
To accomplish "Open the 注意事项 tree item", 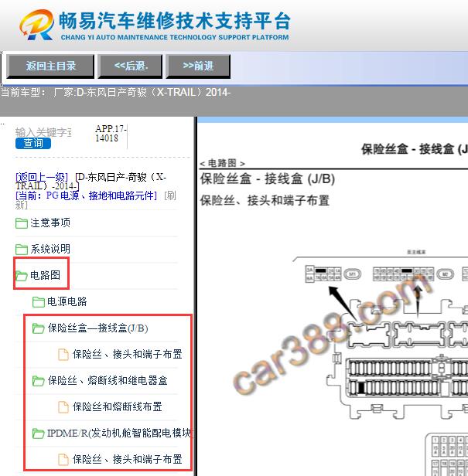I will tap(50, 223).
